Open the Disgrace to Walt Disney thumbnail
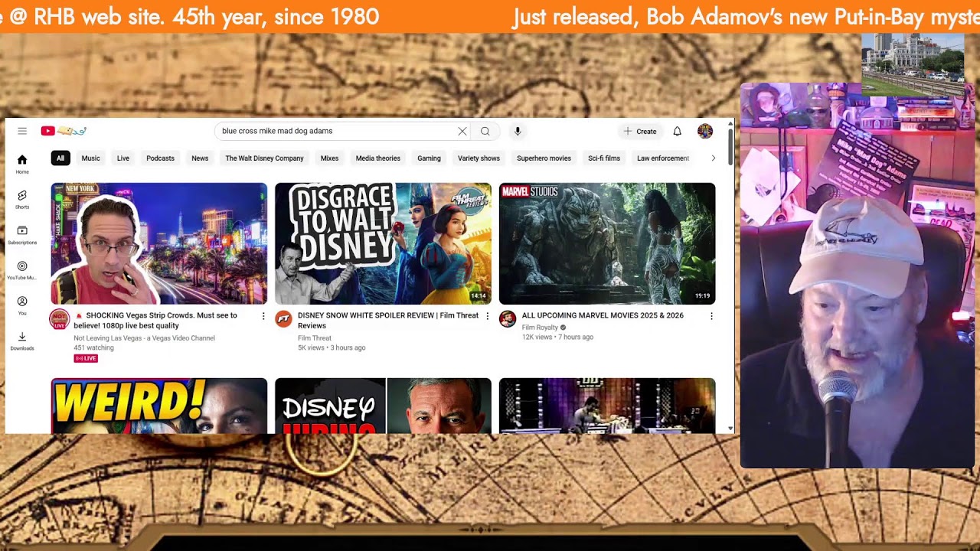 (x=383, y=243)
